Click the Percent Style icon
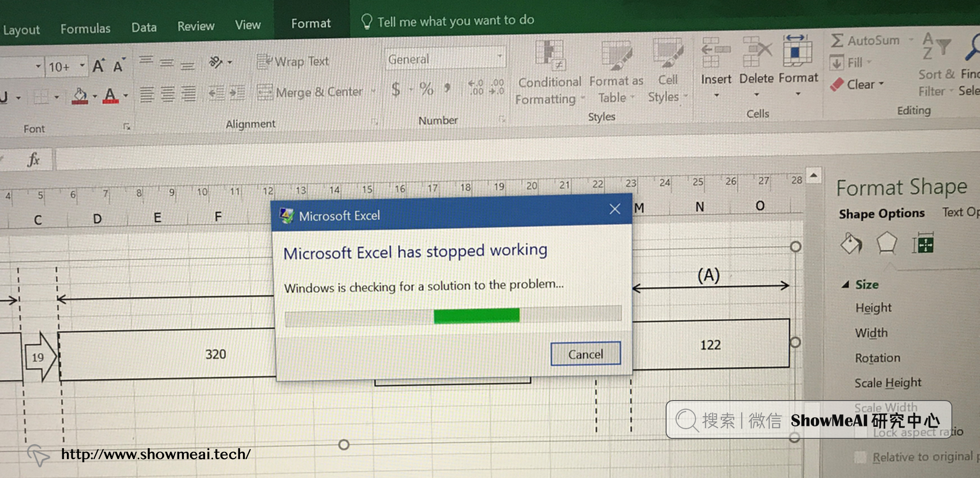Viewport: 980px width, 478px height. (x=427, y=88)
